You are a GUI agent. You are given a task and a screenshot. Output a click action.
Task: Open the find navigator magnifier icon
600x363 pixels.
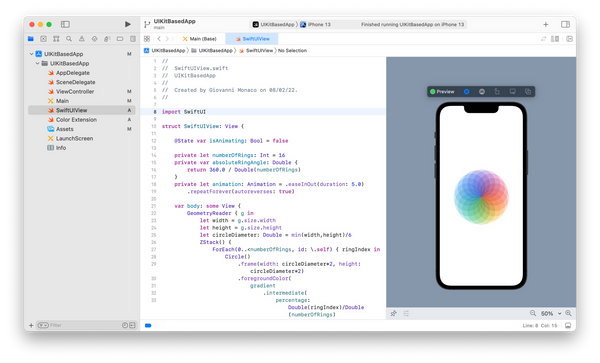(69, 39)
